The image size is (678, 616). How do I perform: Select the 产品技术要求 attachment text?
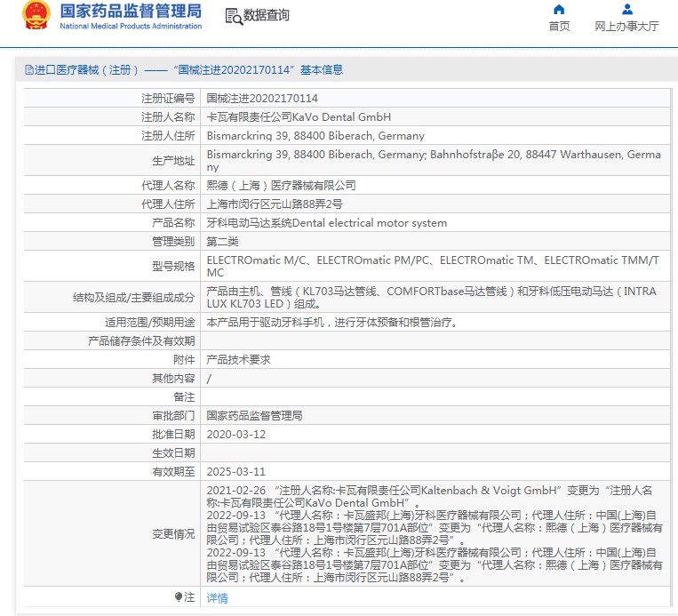pyautogui.click(x=238, y=359)
